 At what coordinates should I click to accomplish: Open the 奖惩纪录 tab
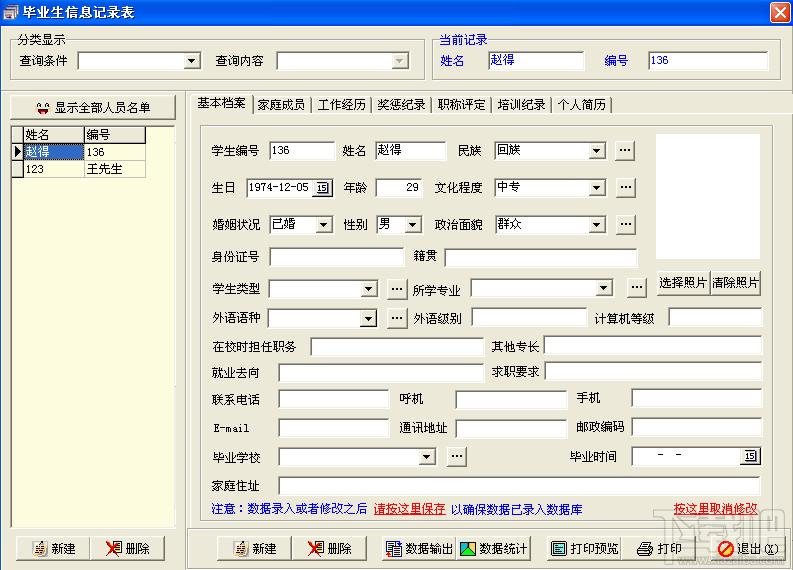click(x=401, y=104)
